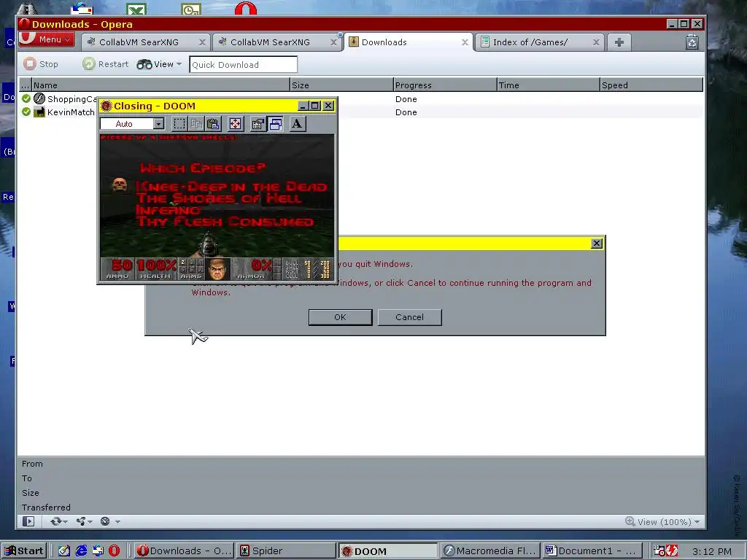Select Thy Flesh Consumed episode
This screenshot has height=560, width=747.
click(x=225, y=222)
